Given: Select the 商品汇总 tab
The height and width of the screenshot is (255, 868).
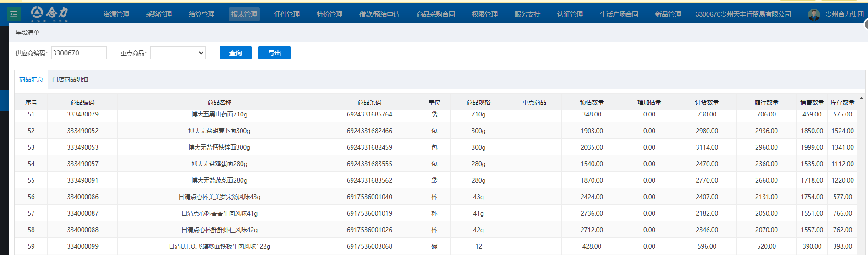Looking at the screenshot, I should (x=31, y=79).
